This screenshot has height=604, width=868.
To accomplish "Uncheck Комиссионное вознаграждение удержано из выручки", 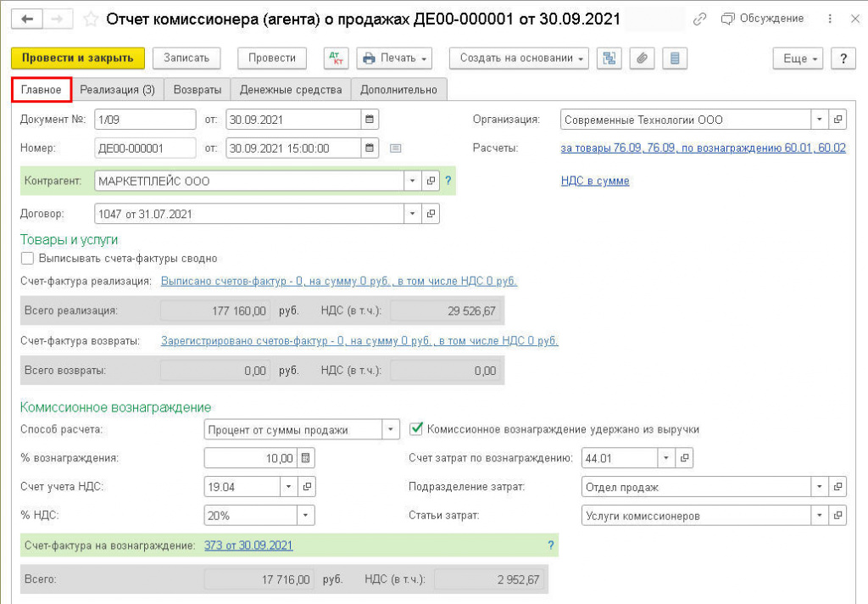I will pos(416,429).
